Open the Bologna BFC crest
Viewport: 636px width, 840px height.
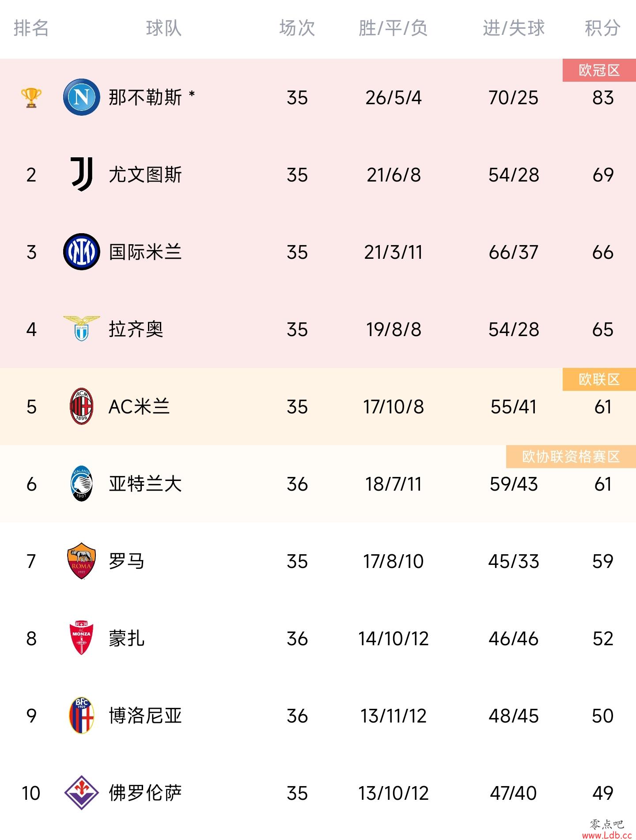tap(82, 715)
